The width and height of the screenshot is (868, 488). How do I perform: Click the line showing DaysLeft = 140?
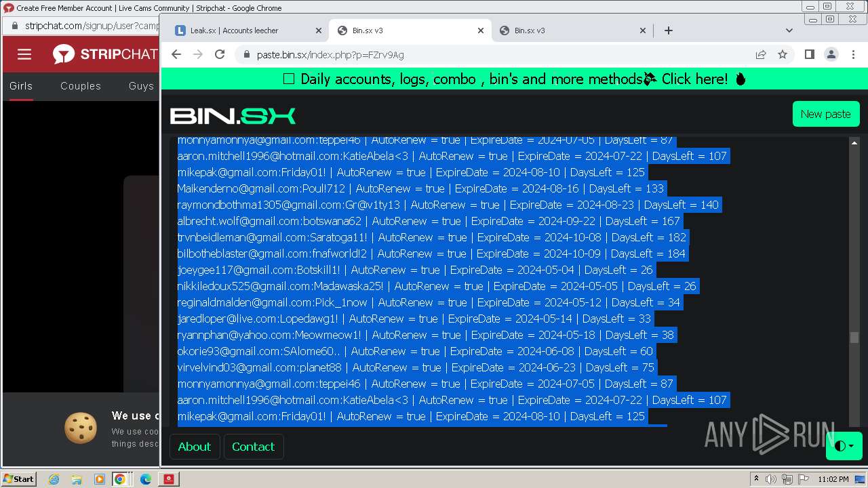[x=448, y=205]
